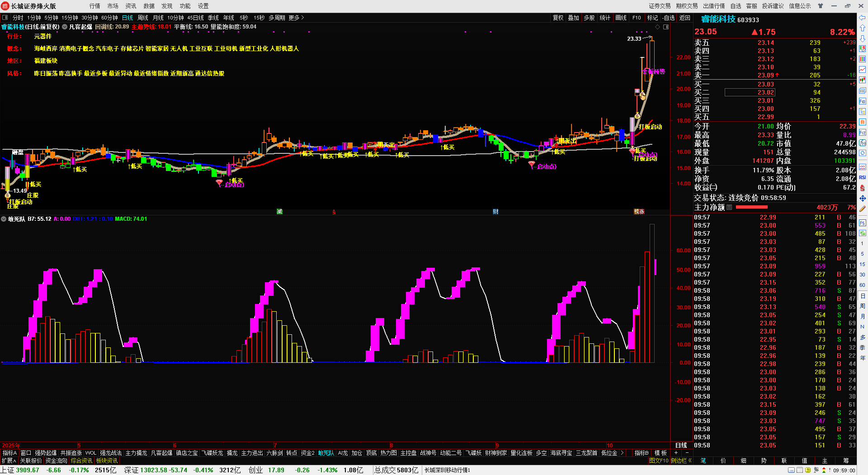Click the 长城证券 app logo icon
The image size is (868, 475).
5,6
